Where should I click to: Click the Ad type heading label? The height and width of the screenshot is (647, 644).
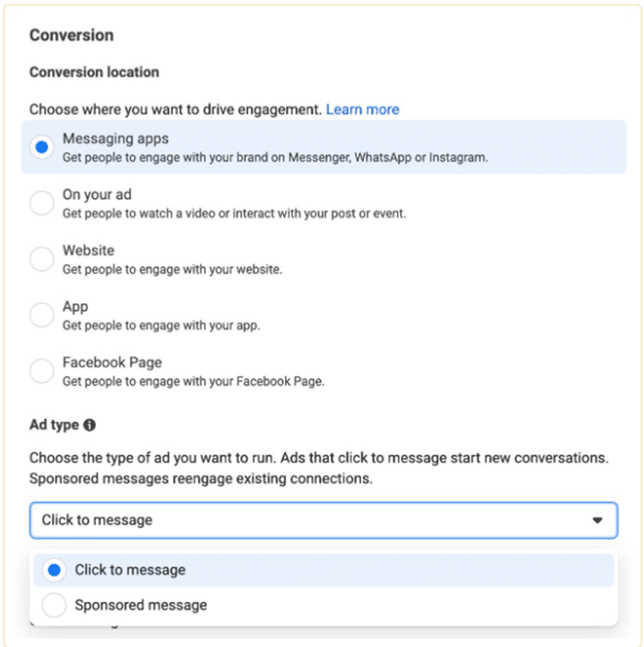click(x=54, y=426)
